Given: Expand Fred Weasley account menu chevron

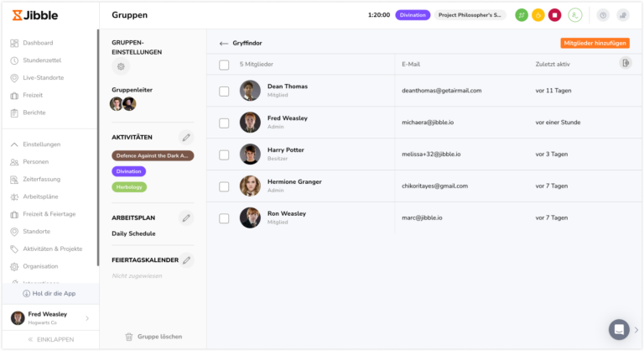Looking at the screenshot, I should 87,318.
